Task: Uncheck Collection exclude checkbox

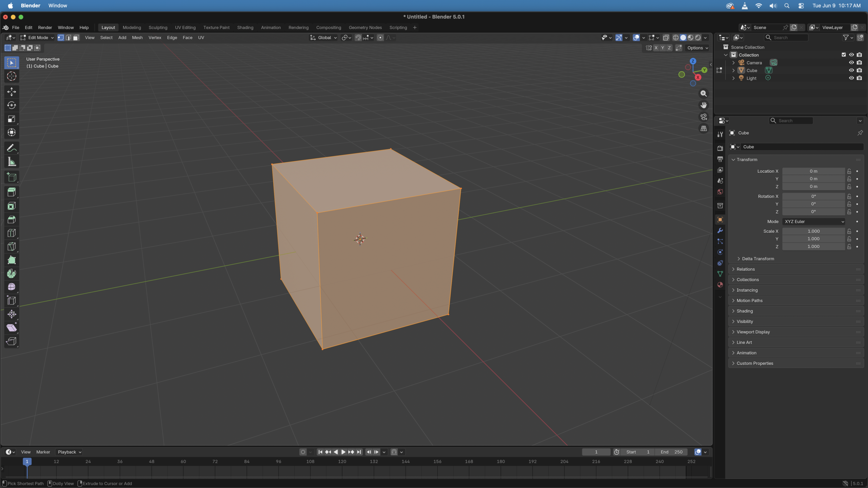Action: tap(844, 55)
